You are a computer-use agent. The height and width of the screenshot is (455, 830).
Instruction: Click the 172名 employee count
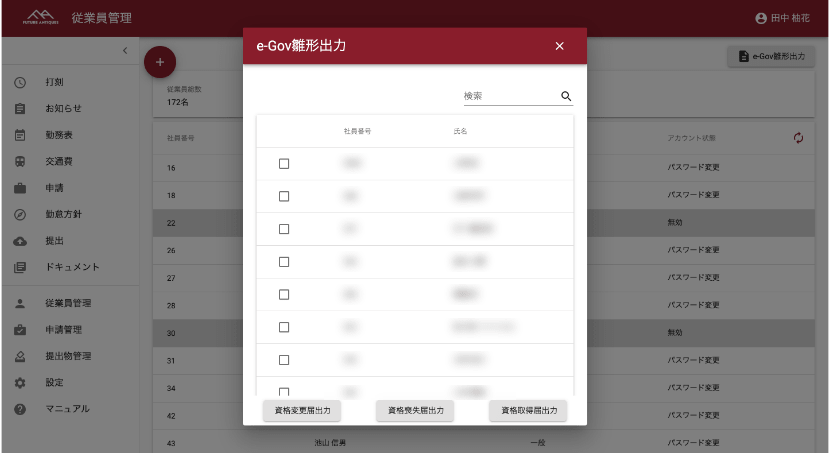[177, 103]
